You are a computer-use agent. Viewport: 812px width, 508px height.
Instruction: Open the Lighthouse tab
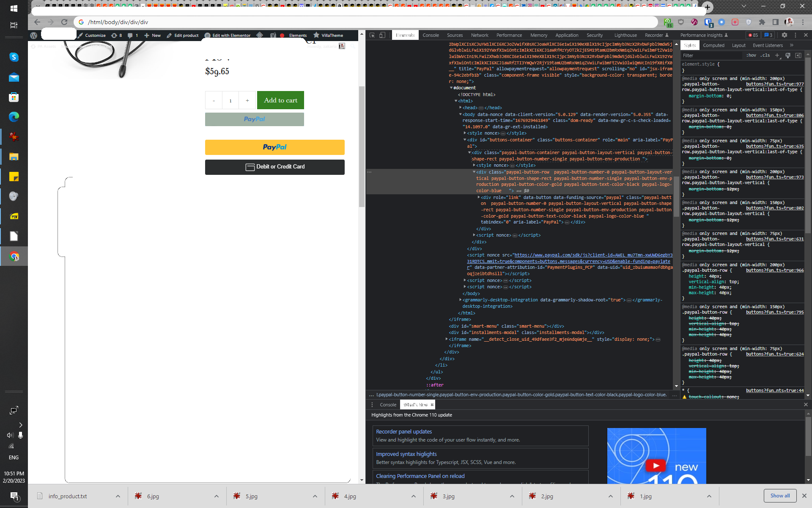click(625, 35)
